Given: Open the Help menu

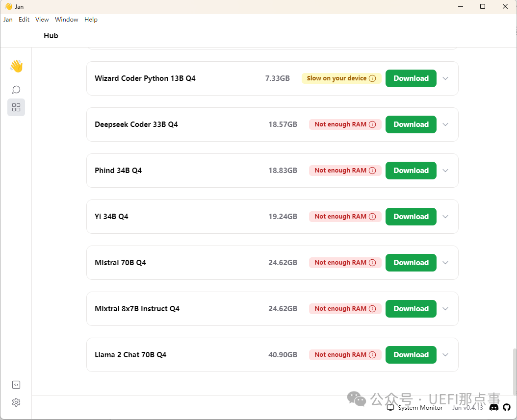Looking at the screenshot, I should coord(91,20).
